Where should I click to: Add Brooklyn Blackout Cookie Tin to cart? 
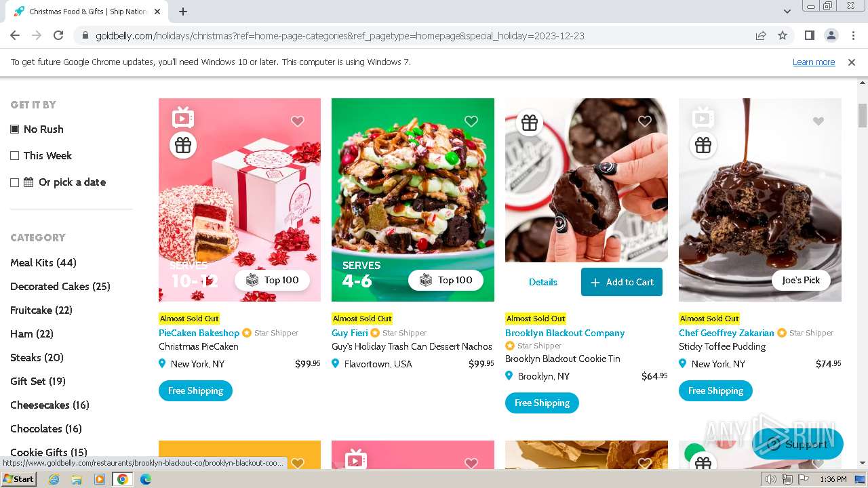(x=622, y=282)
